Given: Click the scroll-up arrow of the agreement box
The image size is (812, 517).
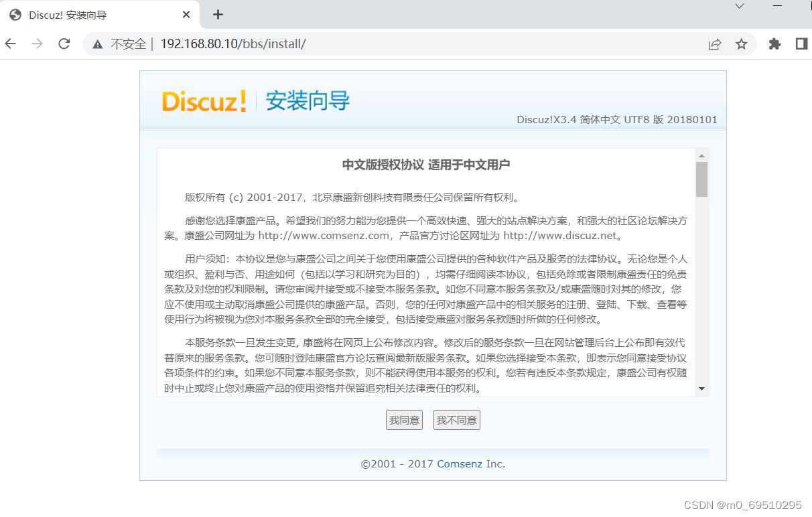Looking at the screenshot, I should [x=701, y=155].
